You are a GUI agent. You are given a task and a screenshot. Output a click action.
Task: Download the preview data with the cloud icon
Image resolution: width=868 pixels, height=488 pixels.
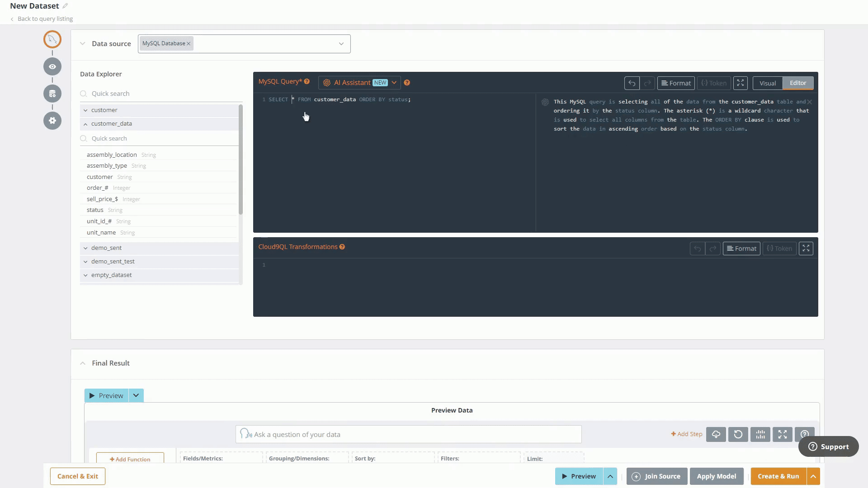point(716,434)
